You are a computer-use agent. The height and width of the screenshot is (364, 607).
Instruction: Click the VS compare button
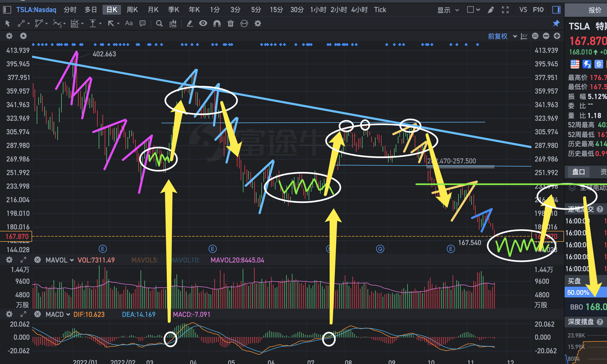pos(523,10)
